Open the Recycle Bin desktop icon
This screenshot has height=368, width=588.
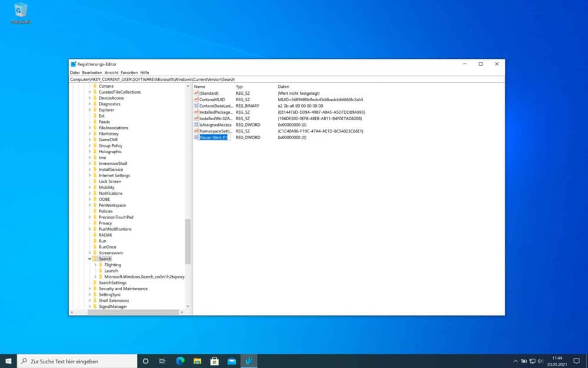(x=21, y=13)
